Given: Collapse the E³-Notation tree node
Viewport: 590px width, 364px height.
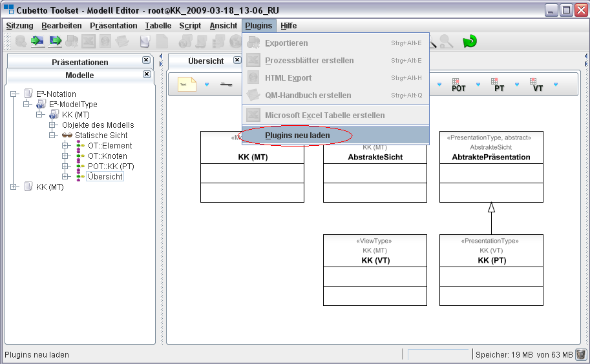Looking at the screenshot, I should click(14, 94).
